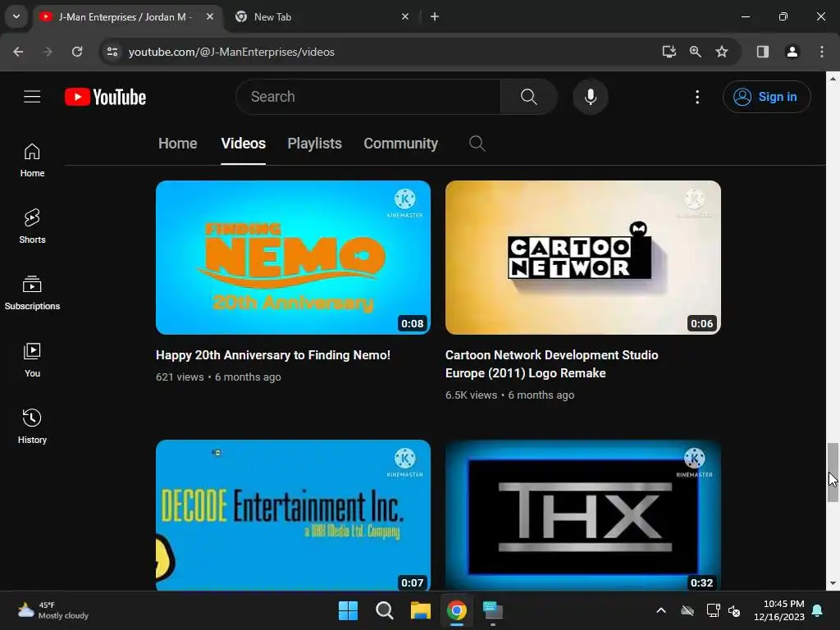Open a new browser tab with plus
Viewport: 840px width, 630px height.
point(435,16)
